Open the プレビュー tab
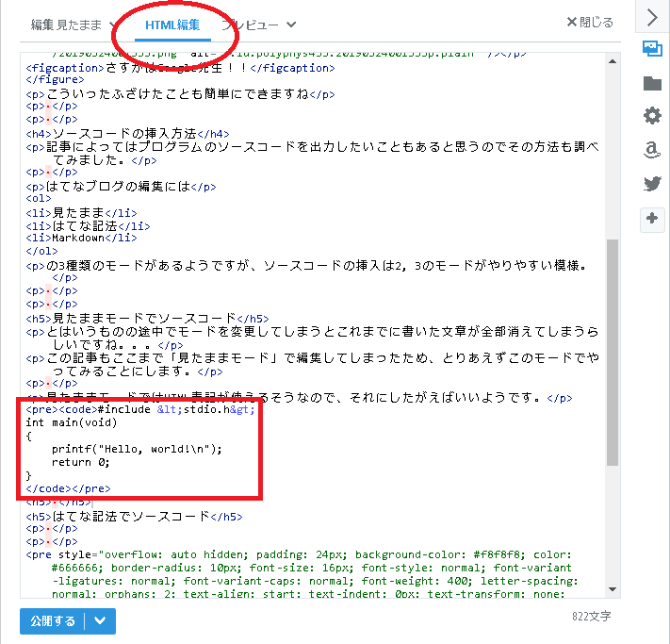Screen dimensions: 670x644 coord(250,25)
